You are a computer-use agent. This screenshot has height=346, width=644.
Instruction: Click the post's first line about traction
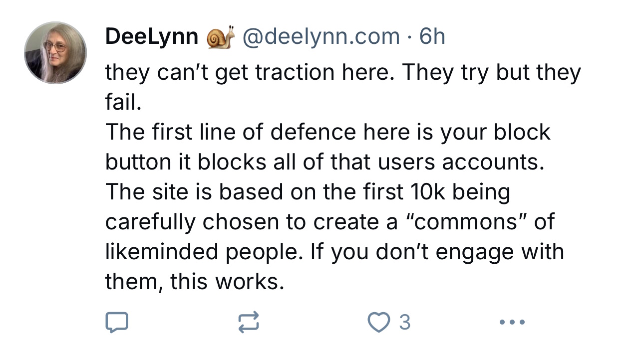coord(342,73)
